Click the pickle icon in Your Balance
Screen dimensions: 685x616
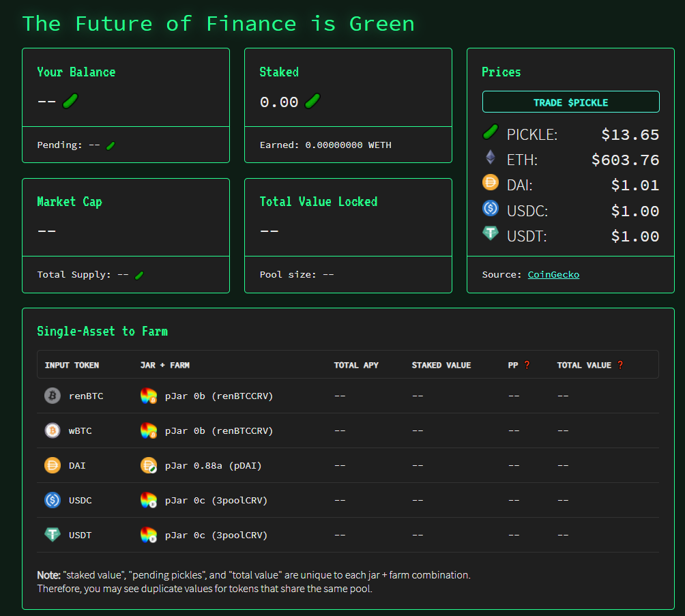pyautogui.click(x=70, y=101)
